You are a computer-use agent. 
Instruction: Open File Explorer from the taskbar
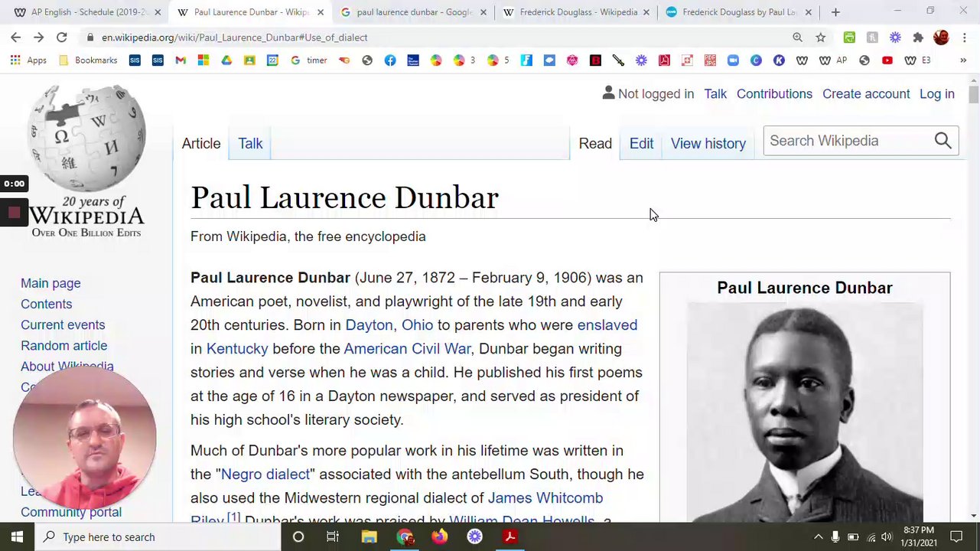pyautogui.click(x=369, y=536)
